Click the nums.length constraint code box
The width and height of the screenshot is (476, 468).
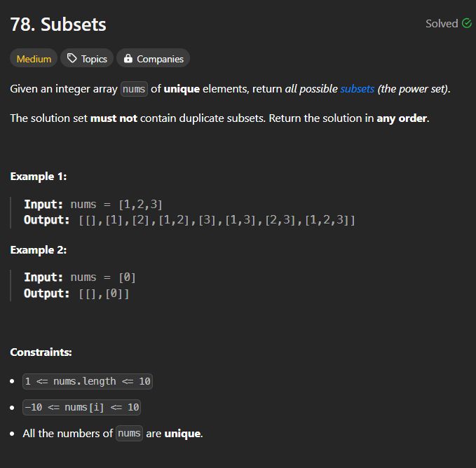88,381
